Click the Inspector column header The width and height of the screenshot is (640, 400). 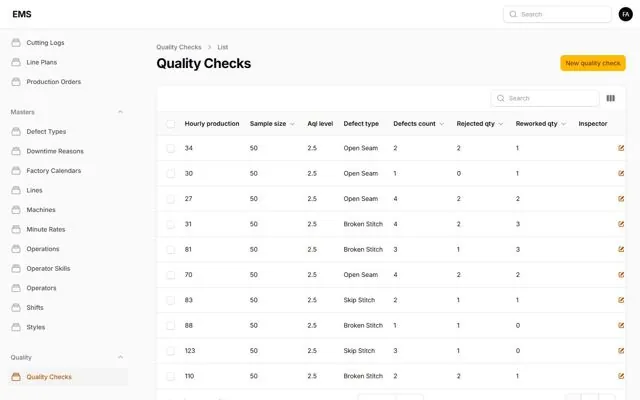[593, 124]
